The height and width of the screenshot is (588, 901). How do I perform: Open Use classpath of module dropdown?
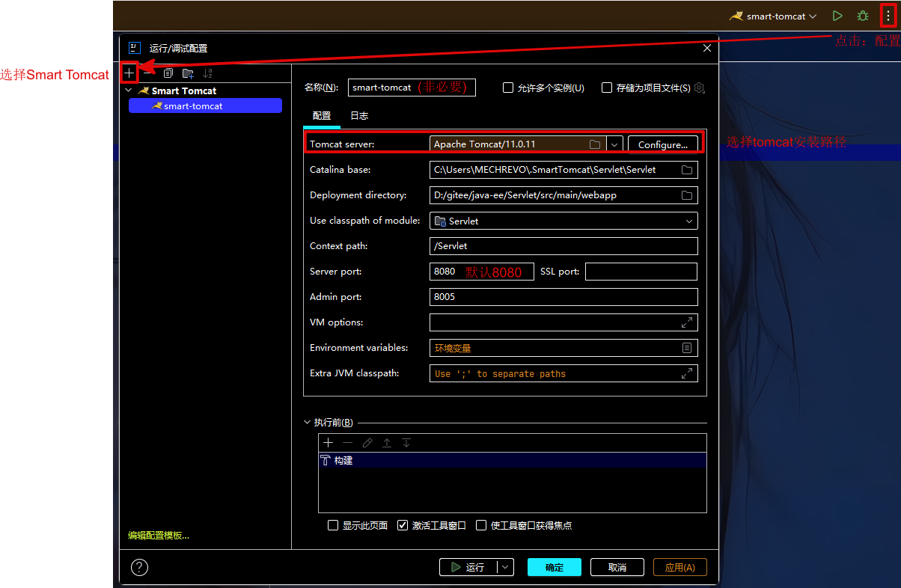coord(563,221)
